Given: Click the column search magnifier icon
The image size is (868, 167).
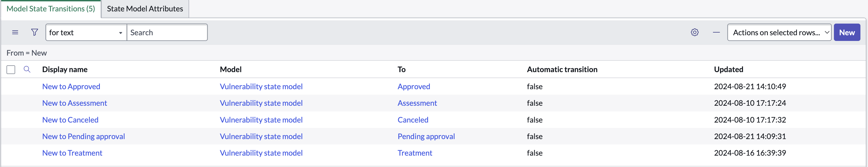Looking at the screenshot, I should point(27,69).
